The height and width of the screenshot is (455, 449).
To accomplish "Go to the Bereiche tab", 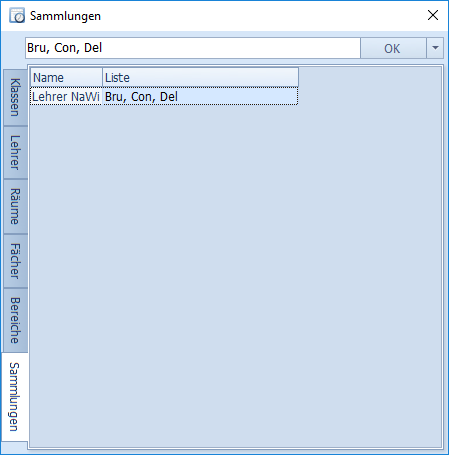I will (15, 320).
